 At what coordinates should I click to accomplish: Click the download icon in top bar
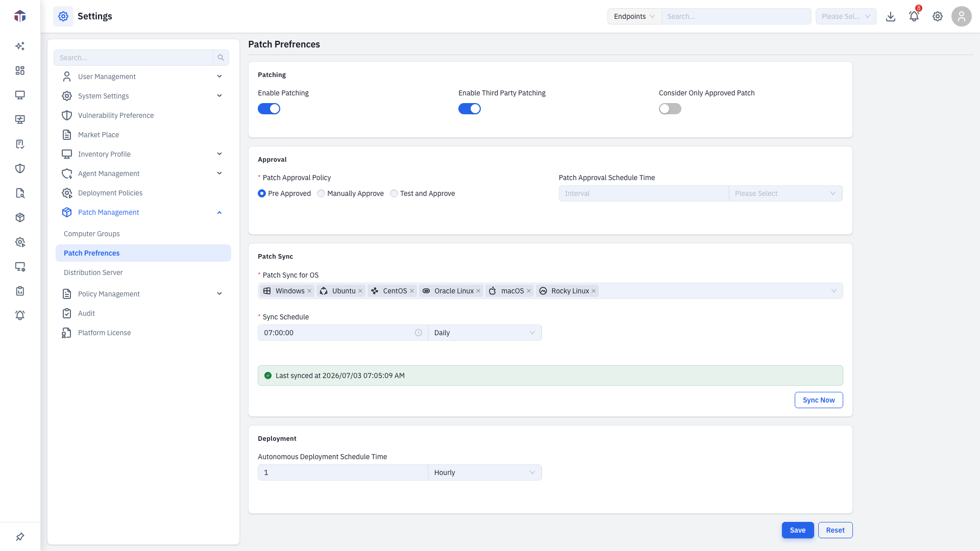pos(891,16)
